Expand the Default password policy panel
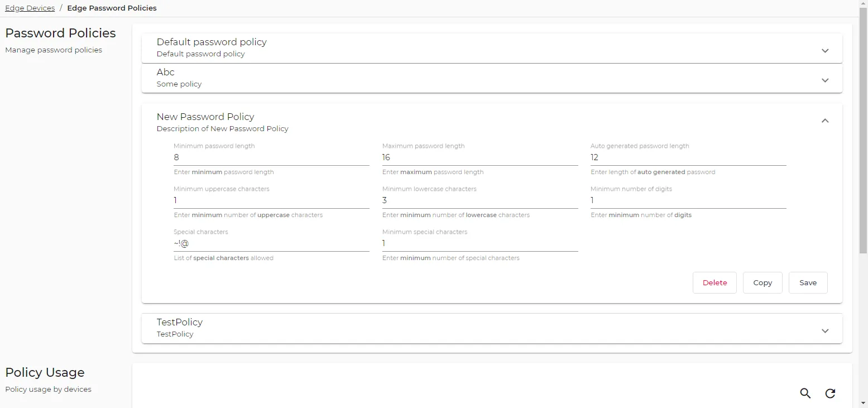868x408 pixels. 825,50
